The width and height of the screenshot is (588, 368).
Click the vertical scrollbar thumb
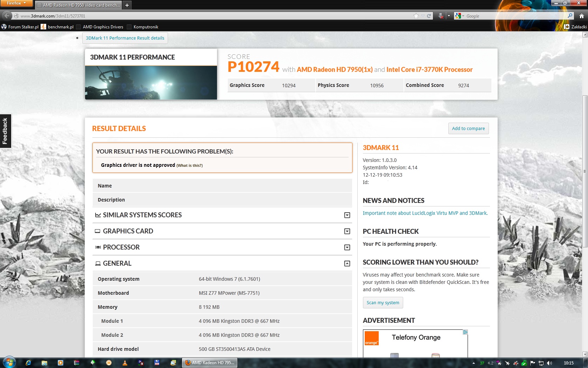point(585,171)
